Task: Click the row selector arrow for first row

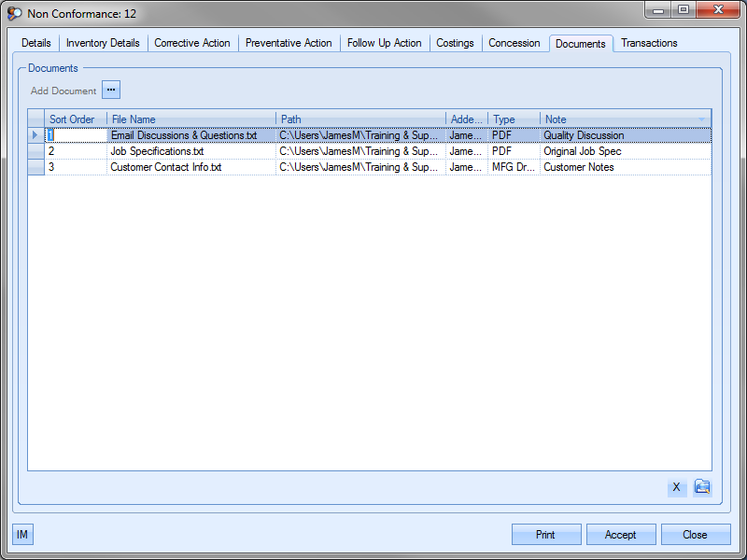Action: (x=35, y=135)
